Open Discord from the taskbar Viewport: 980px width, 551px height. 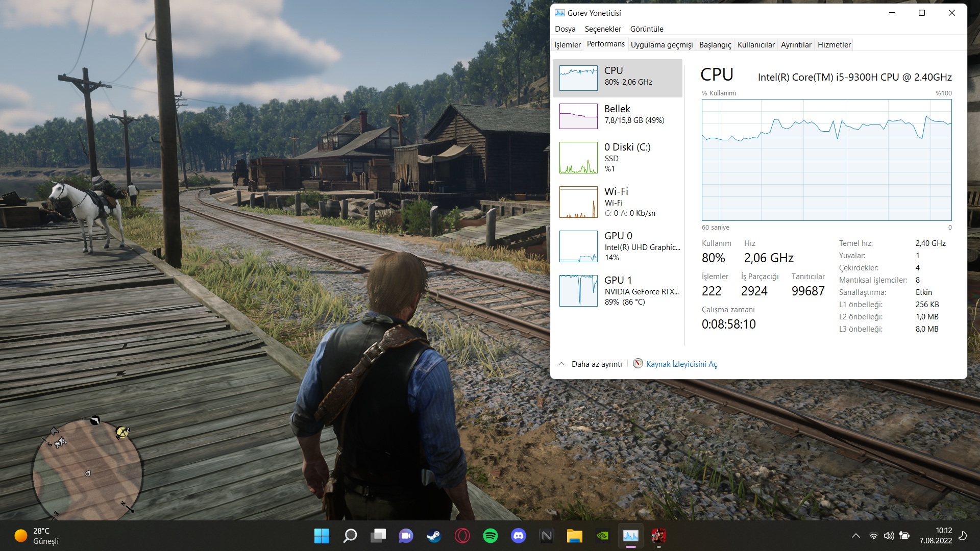pyautogui.click(x=518, y=536)
